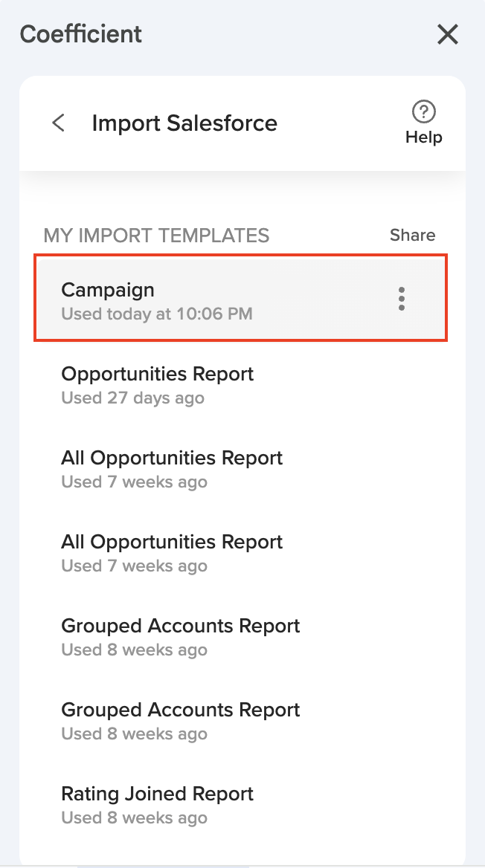Click the Coefficient panel title

(x=81, y=34)
